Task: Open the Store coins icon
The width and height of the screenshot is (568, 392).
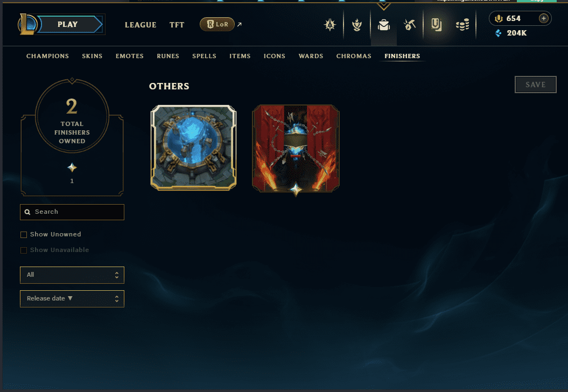Action: [462, 25]
